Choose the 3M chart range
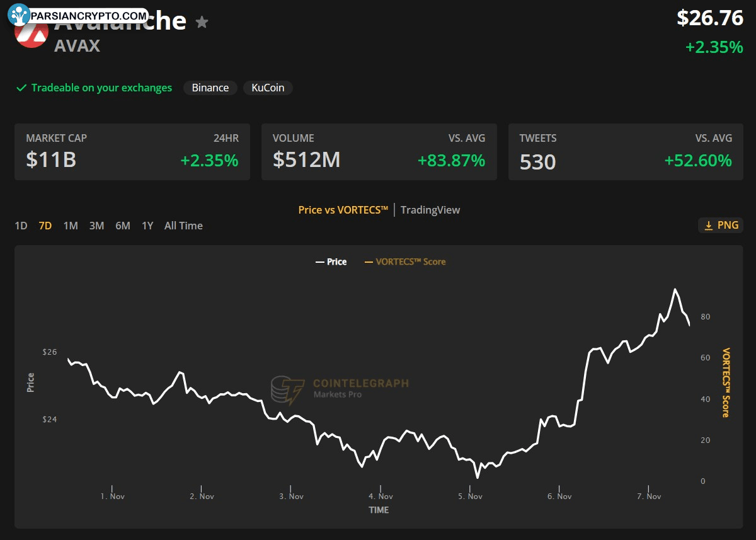Image resolution: width=756 pixels, height=540 pixels. tap(96, 226)
